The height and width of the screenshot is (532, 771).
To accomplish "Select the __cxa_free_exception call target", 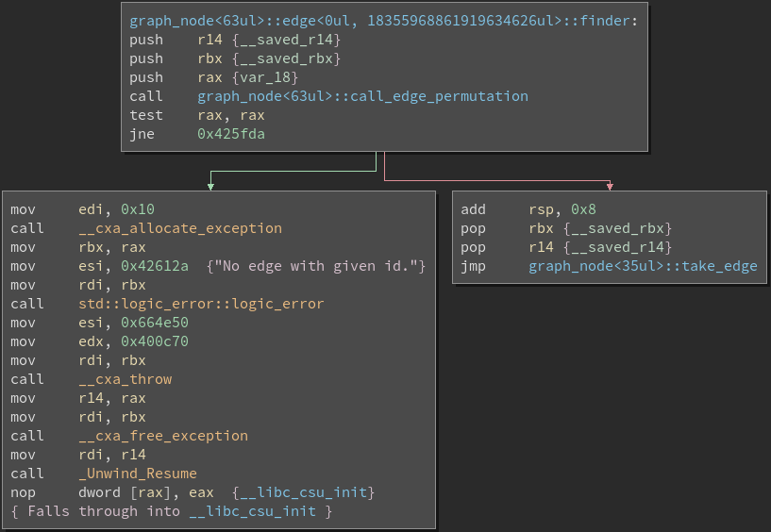I will tap(163, 436).
